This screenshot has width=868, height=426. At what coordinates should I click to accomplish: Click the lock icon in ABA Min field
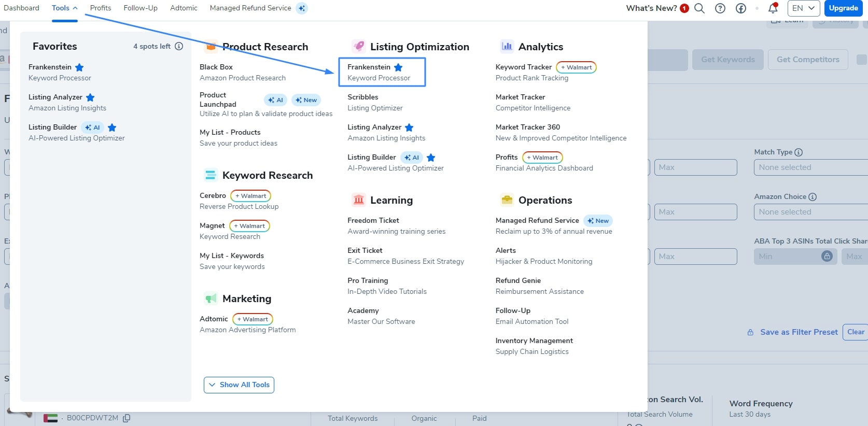[x=827, y=256]
